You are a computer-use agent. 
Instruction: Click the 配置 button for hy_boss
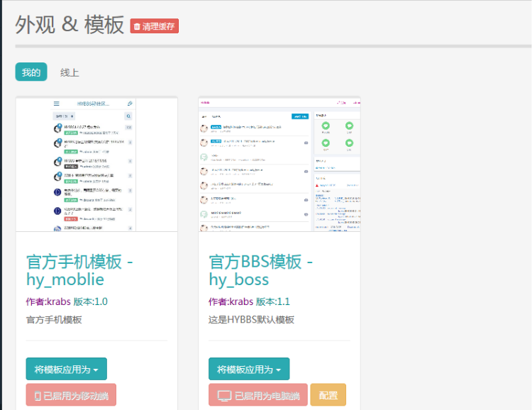(x=328, y=395)
